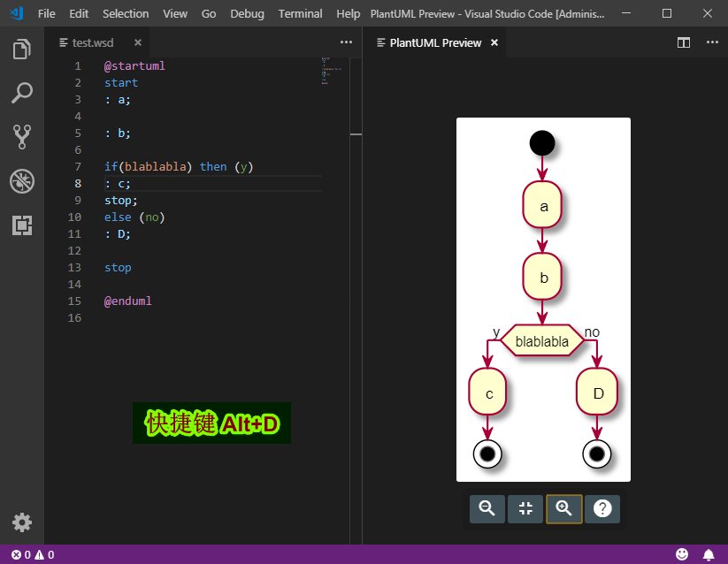Screen dimensions: 728x564
Task: Click node 'b' in the diagram
Action: click(x=542, y=277)
